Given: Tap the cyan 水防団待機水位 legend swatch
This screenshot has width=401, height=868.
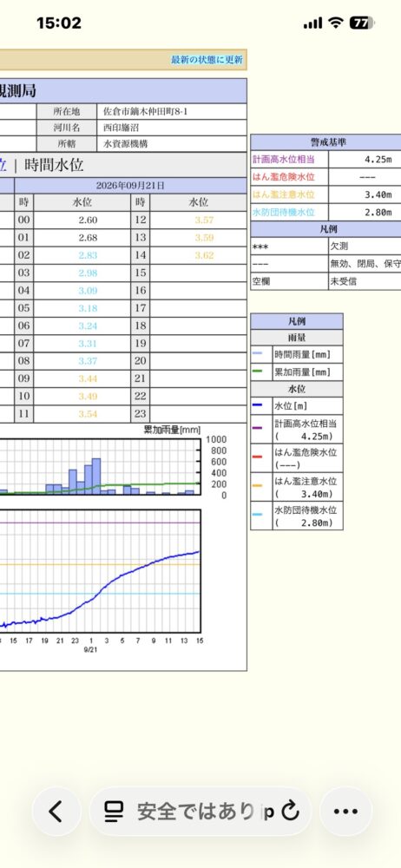Looking at the screenshot, I should [257, 516].
